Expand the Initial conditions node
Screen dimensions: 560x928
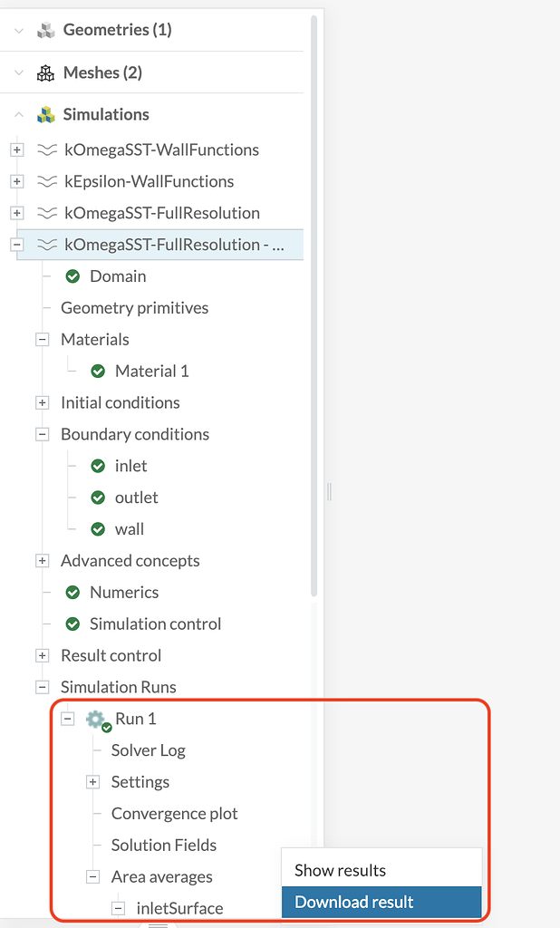click(x=42, y=401)
